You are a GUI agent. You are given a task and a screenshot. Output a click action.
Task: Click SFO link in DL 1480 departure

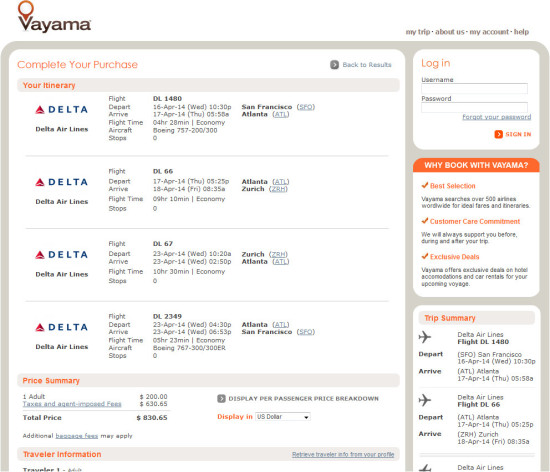click(x=306, y=107)
